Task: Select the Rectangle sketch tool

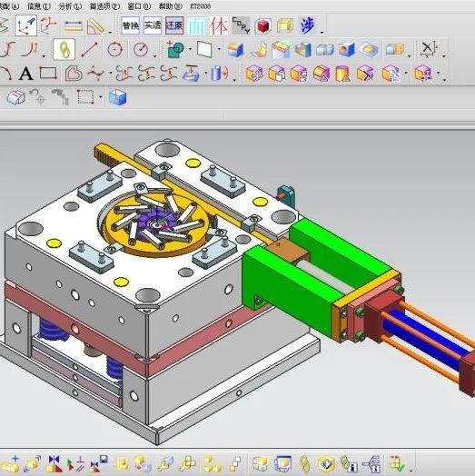Action: (48, 74)
